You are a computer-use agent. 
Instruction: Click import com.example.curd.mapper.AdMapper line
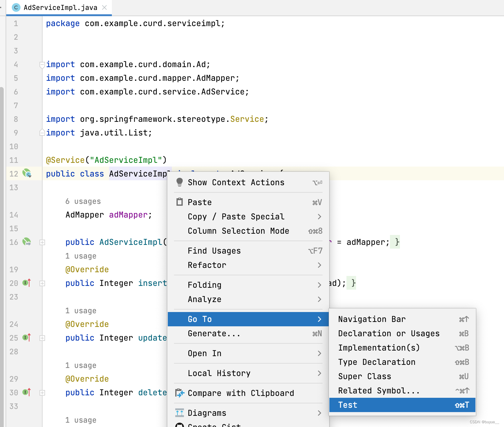click(x=143, y=78)
